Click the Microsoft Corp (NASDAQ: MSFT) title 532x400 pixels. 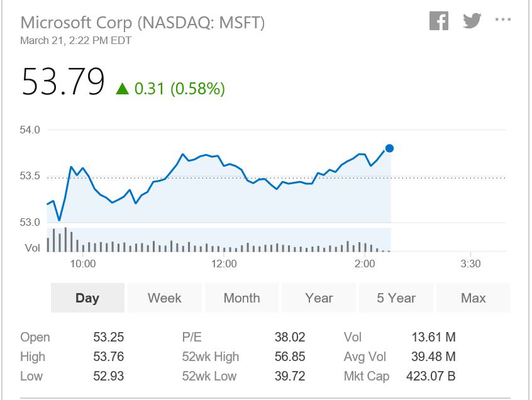[143, 23]
